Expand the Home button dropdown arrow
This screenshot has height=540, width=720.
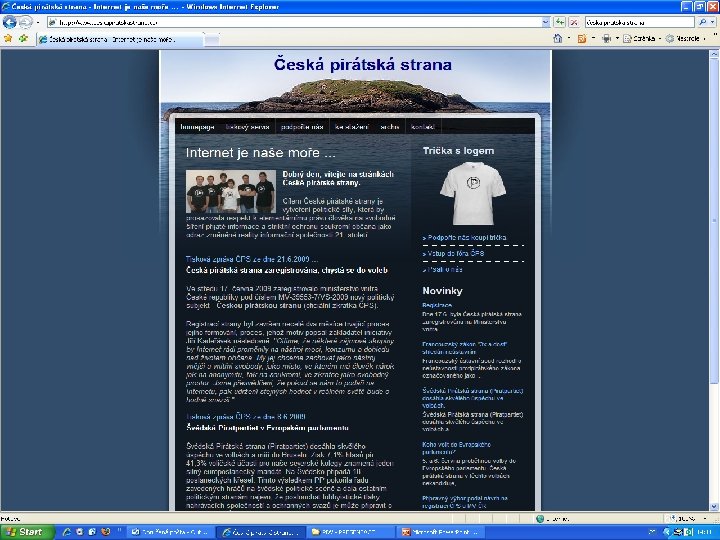568,39
